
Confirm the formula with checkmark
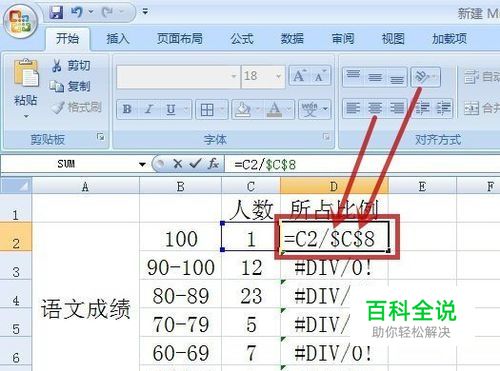(195, 164)
